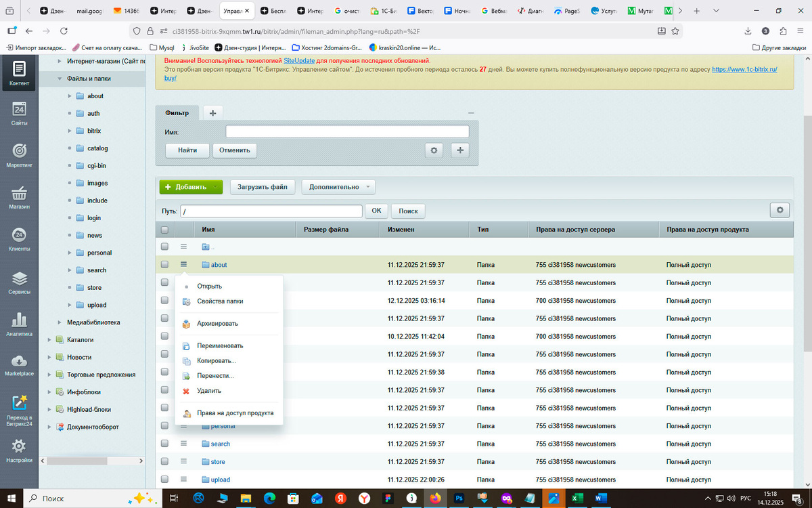Expand the Инфоблоки tree node
The width and height of the screenshot is (812, 508).
(x=49, y=391)
